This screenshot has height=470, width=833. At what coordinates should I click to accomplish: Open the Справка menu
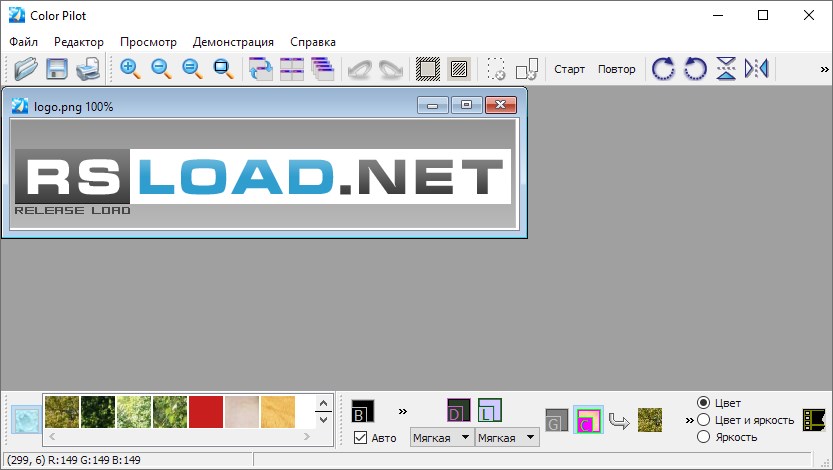pos(313,42)
